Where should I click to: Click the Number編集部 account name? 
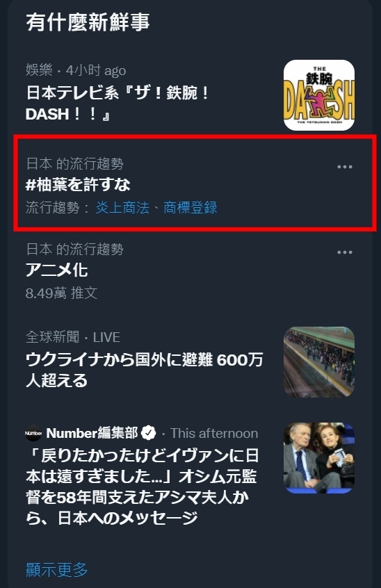point(92,433)
